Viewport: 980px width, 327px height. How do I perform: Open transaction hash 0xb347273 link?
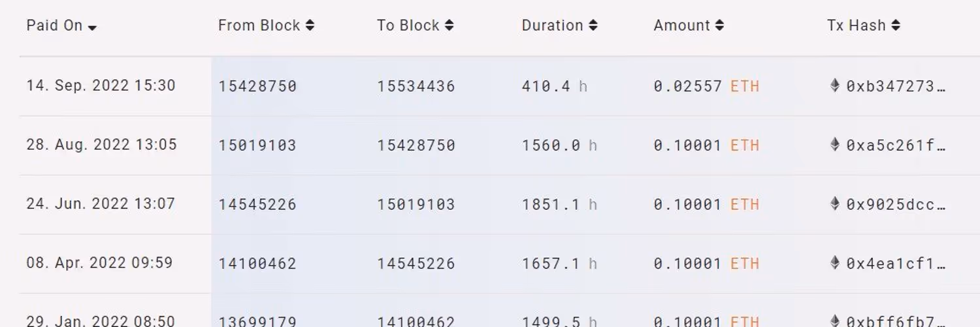pyautogui.click(x=896, y=86)
